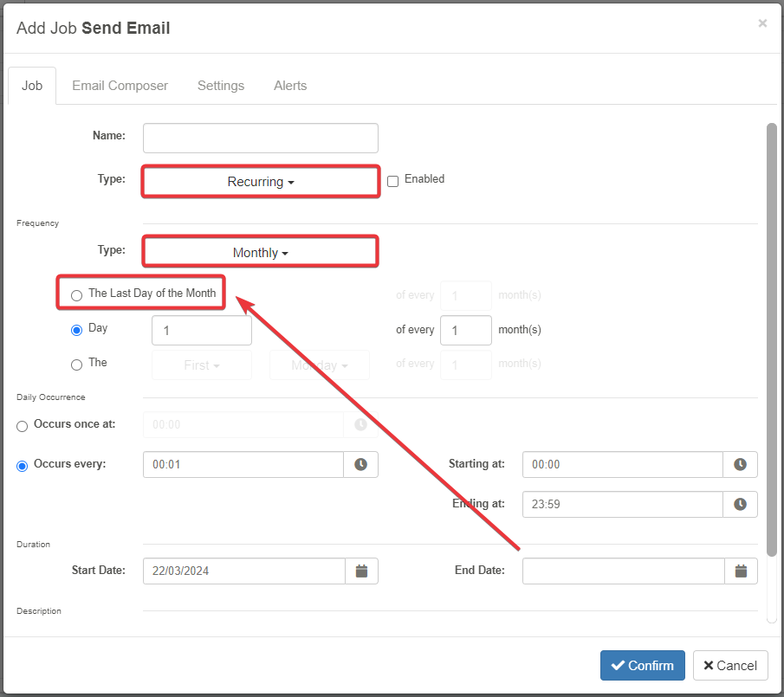Click into the Name input field
Screen dimensions: 784x697
(261, 138)
